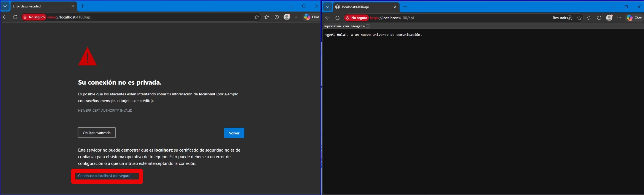This screenshot has height=195, width=644.
Task: Open browsing history in left window
Action: [x=277, y=17]
